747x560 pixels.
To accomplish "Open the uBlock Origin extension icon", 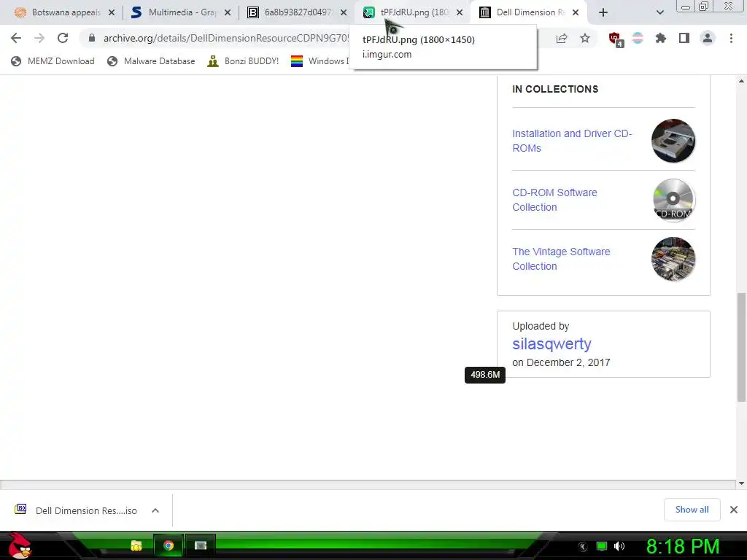I will pos(616,39).
